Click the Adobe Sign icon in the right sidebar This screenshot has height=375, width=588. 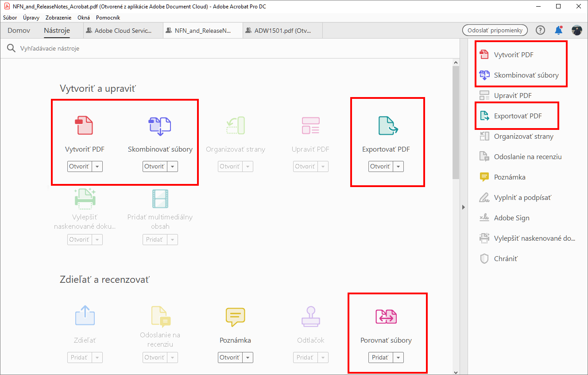[484, 218]
